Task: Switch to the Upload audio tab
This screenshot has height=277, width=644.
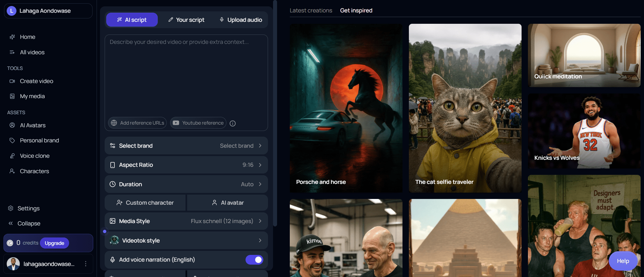Action: 240,20
